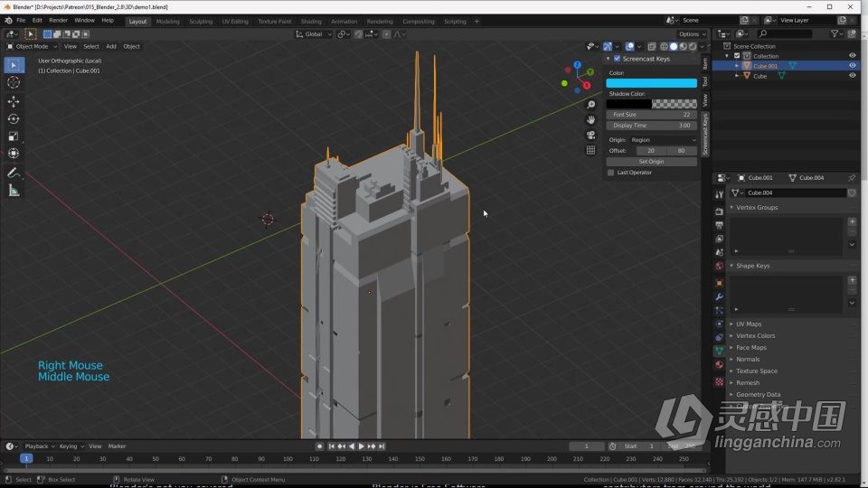
Task: Activate the Transform tool
Action: 14,154
